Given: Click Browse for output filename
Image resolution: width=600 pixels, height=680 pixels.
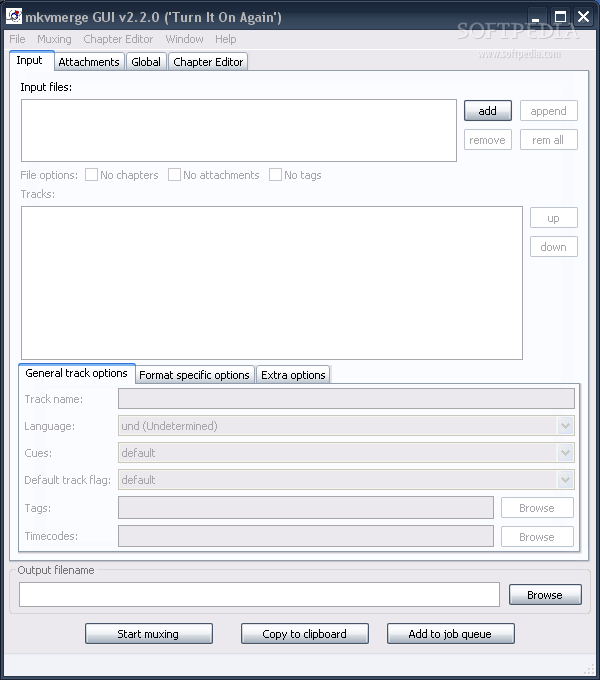Looking at the screenshot, I should coord(545,595).
